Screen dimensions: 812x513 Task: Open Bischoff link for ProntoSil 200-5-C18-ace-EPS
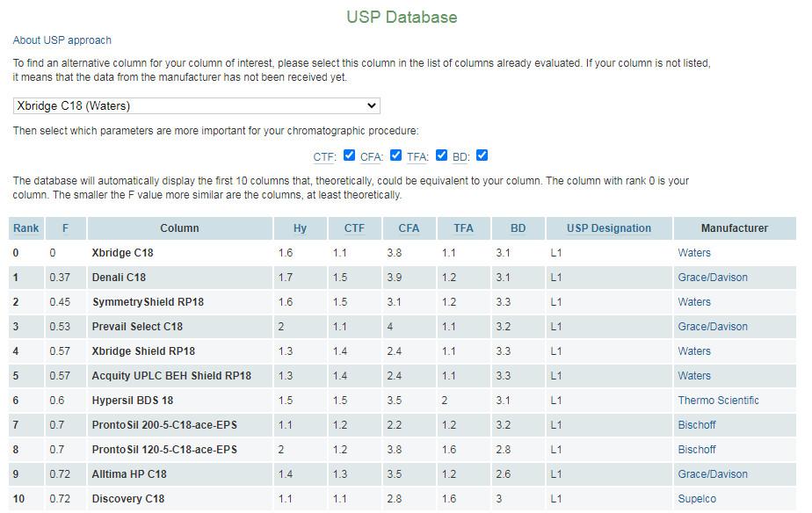point(697,425)
